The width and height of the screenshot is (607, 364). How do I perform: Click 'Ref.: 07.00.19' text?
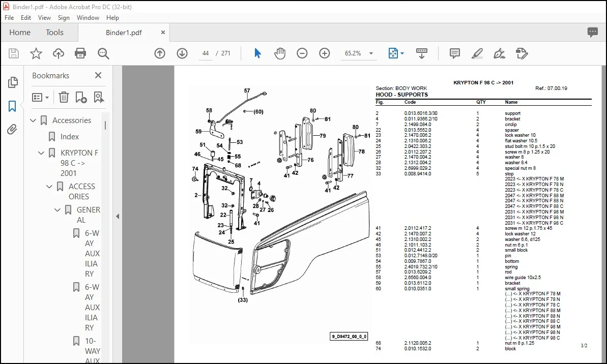tap(551, 88)
